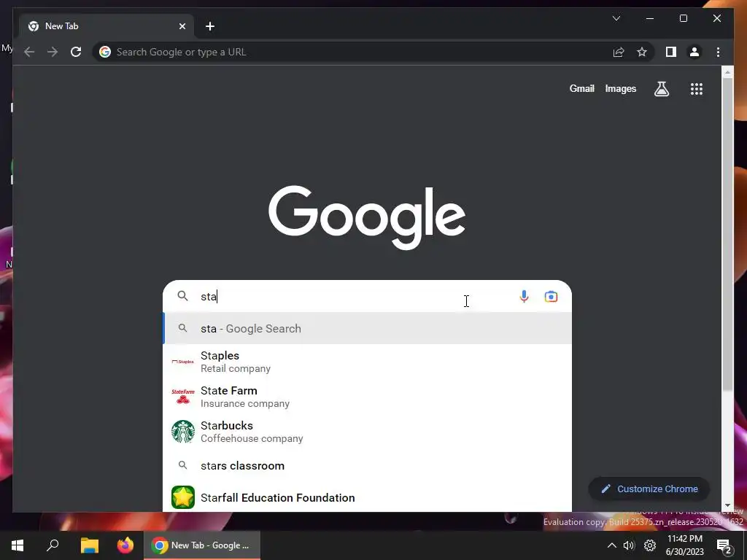Open the Google apps grid

point(697,88)
